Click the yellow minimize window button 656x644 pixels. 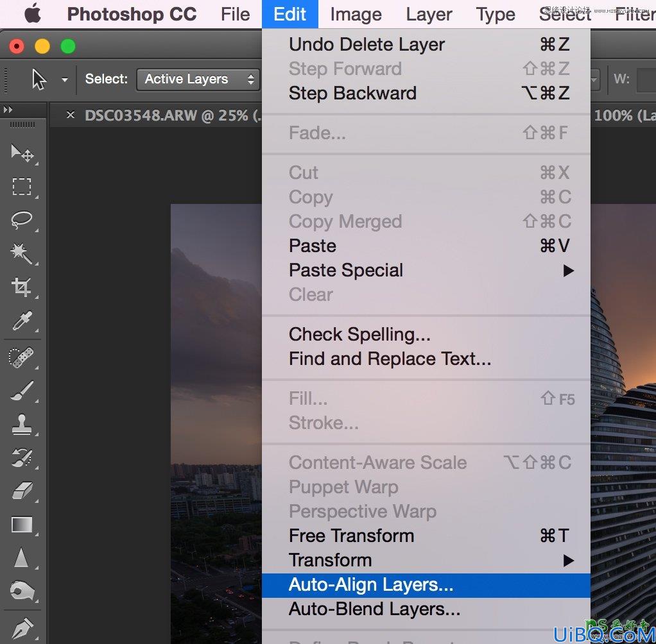click(42, 46)
